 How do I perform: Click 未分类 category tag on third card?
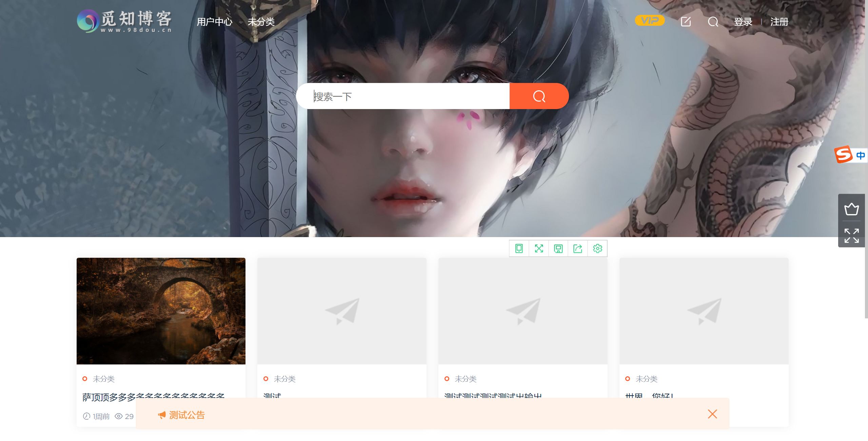(x=466, y=379)
